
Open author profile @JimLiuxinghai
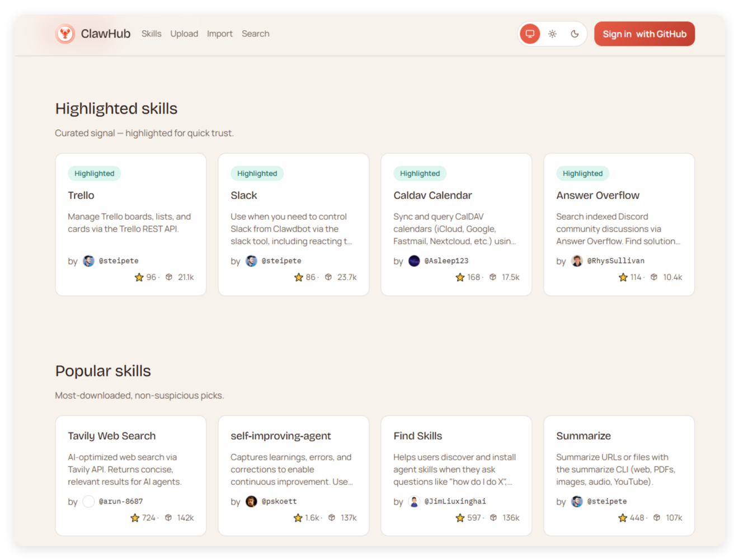[x=455, y=501]
